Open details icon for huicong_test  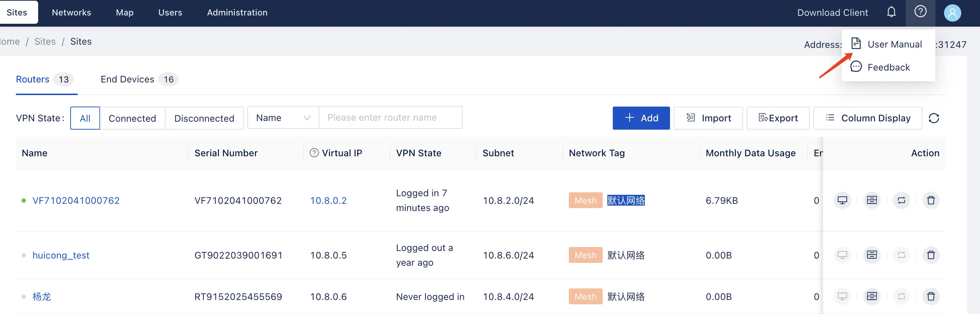(872, 255)
